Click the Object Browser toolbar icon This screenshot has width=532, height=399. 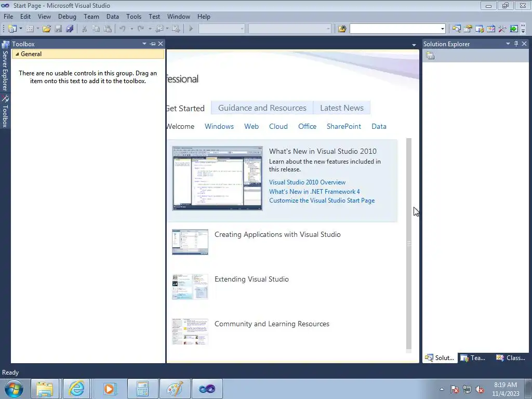click(x=491, y=29)
